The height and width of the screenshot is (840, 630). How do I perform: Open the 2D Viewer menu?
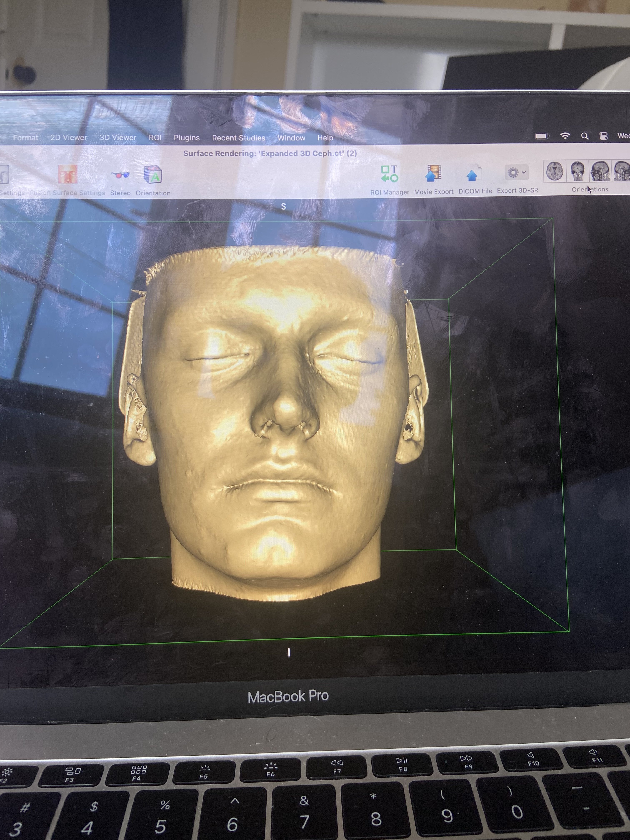[69, 137]
